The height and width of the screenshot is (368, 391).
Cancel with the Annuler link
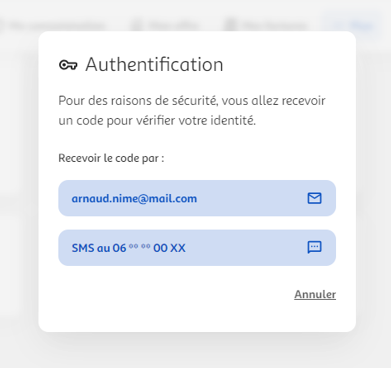(x=315, y=294)
